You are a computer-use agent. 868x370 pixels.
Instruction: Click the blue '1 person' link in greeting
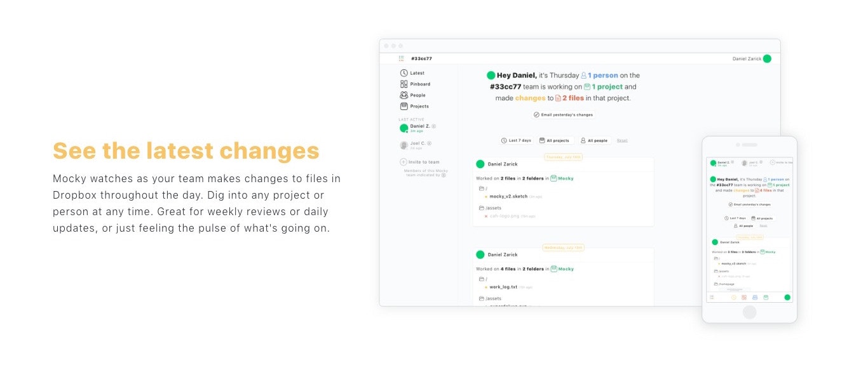click(599, 76)
